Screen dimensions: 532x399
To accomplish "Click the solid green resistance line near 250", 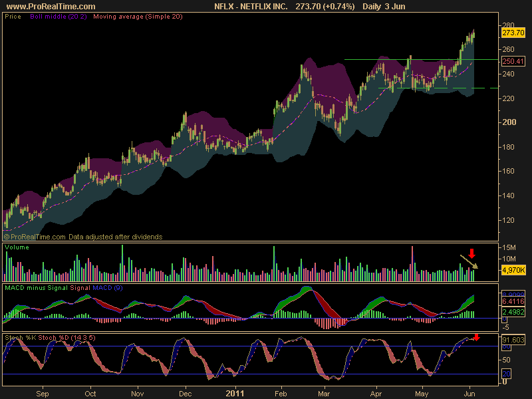I will [421, 60].
